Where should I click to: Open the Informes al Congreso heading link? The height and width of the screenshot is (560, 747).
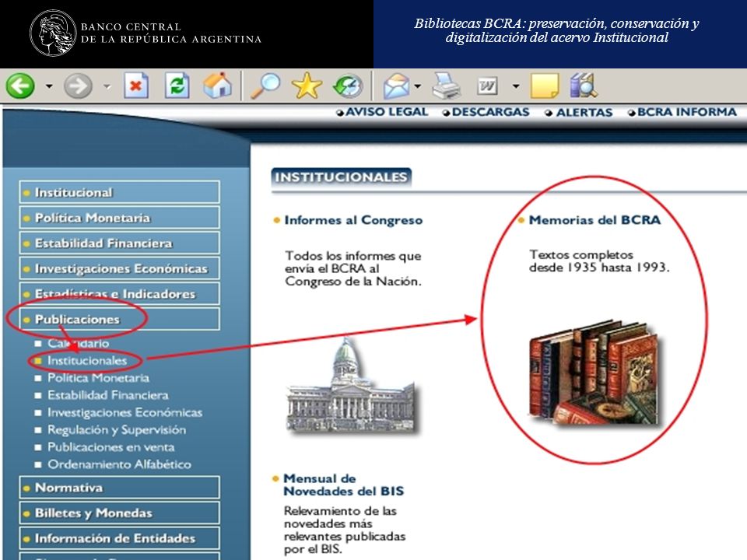[x=353, y=220]
